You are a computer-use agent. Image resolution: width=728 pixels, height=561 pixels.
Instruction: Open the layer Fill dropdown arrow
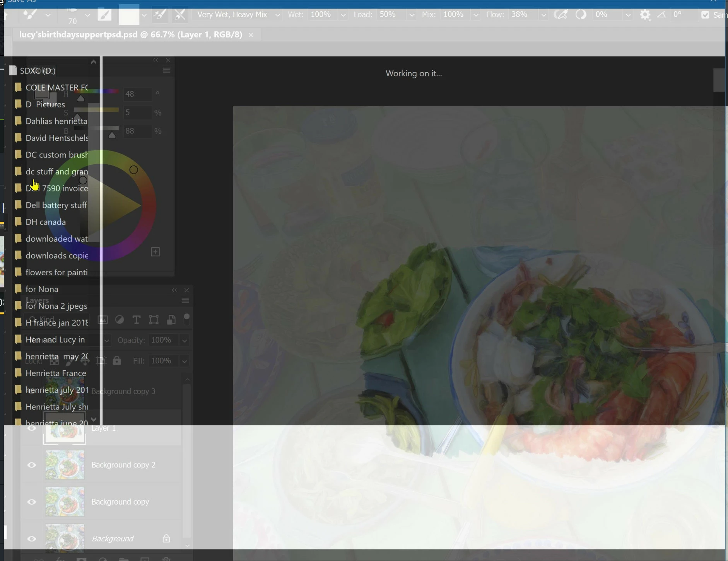[x=185, y=361]
